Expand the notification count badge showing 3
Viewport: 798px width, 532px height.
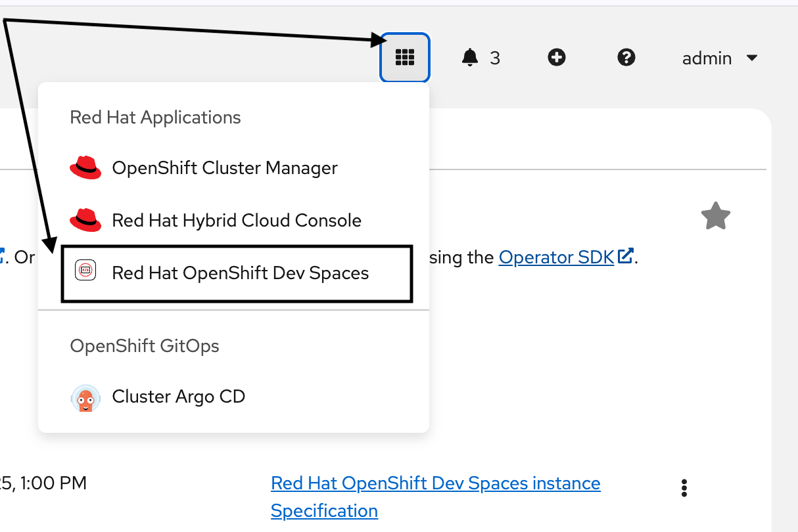494,58
